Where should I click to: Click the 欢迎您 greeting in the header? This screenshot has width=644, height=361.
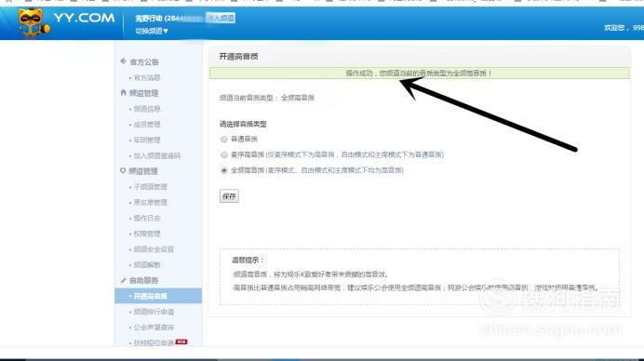pyautogui.click(x=614, y=28)
